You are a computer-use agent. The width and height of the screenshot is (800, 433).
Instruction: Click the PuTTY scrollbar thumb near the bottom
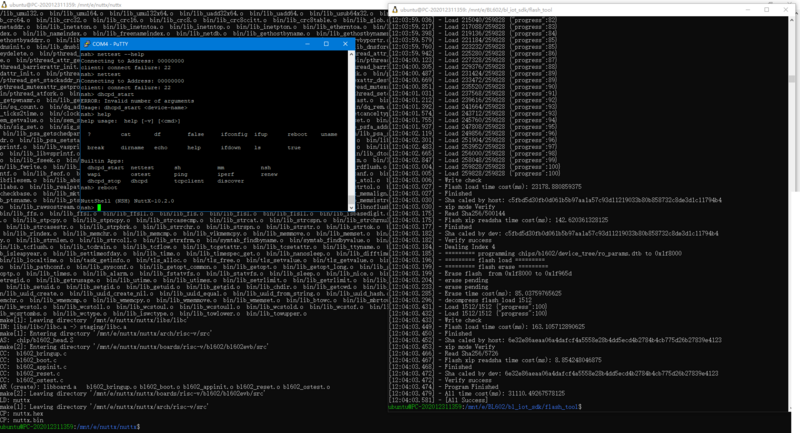pyautogui.click(x=351, y=199)
